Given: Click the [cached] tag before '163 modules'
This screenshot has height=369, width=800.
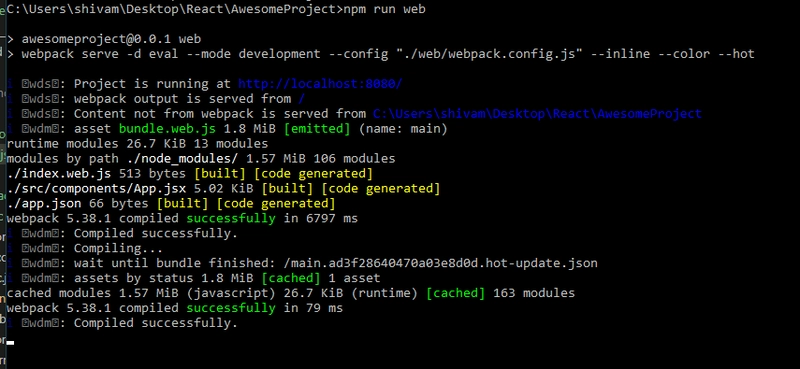Looking at the screenshot, I should [x=455, y=293].
